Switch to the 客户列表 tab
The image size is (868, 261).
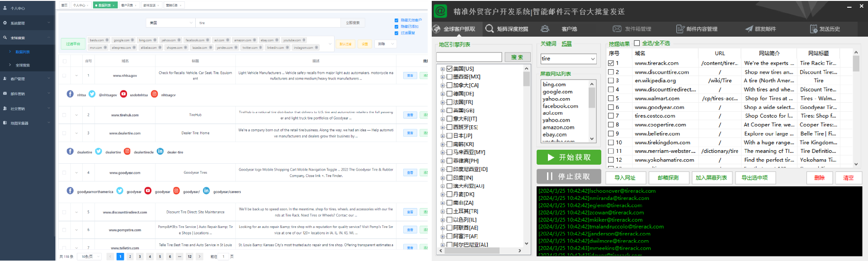pyautogui.click(x=128, y=5)
